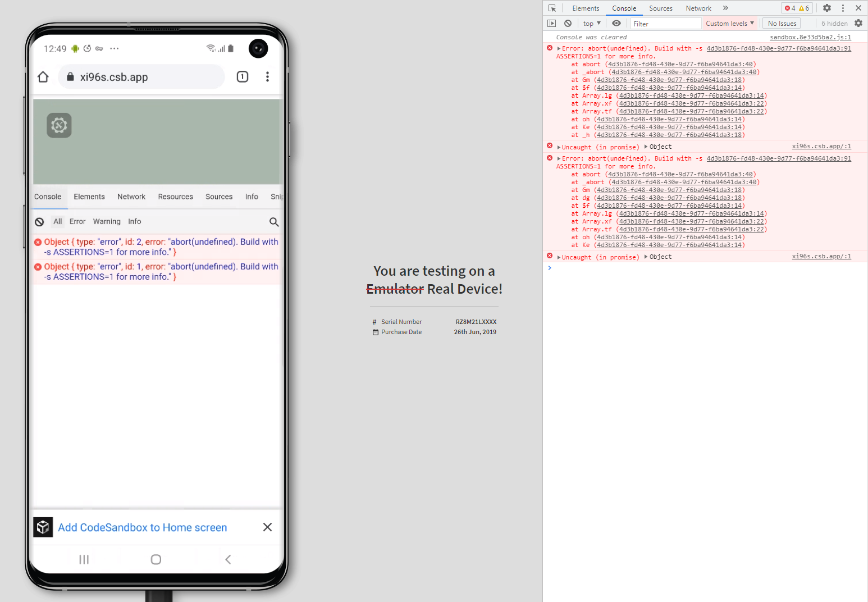Open the Network tab in Eruda
Image resolution: width=868 pixels, height=602 pixels.
131,197
